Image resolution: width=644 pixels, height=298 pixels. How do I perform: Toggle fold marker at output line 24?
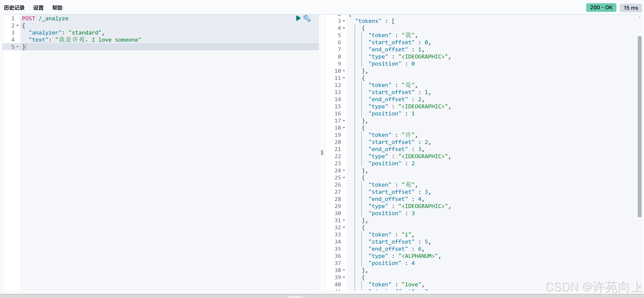(344, 170)
